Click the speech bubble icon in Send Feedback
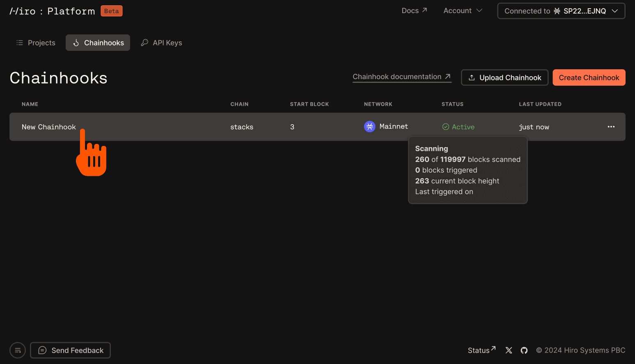The width and height of the screenshot is (635, 364). pyautogui.click(x=42, y=350)
